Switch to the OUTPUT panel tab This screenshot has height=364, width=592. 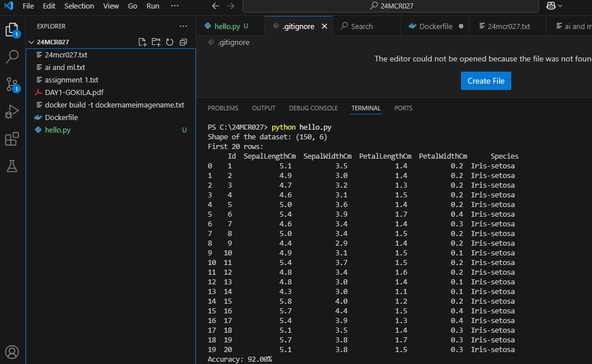pos(264,108)
